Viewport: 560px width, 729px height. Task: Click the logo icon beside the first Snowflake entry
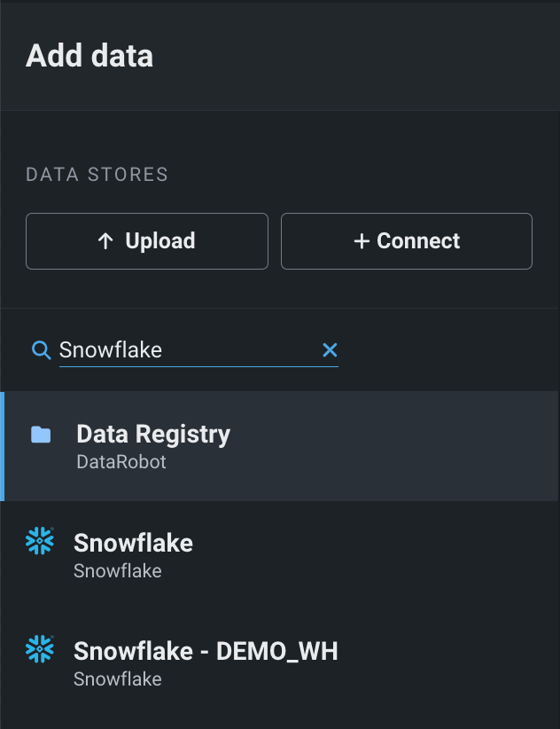(40, 541)
